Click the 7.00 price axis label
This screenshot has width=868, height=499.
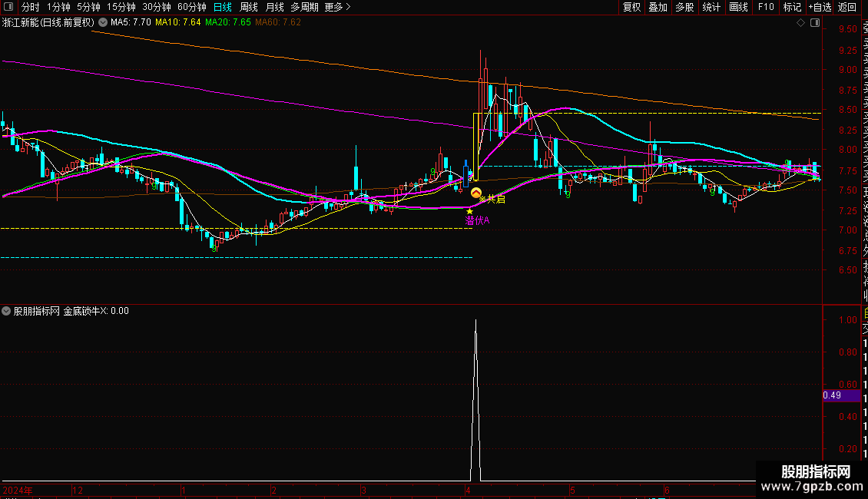coord(847,230)
